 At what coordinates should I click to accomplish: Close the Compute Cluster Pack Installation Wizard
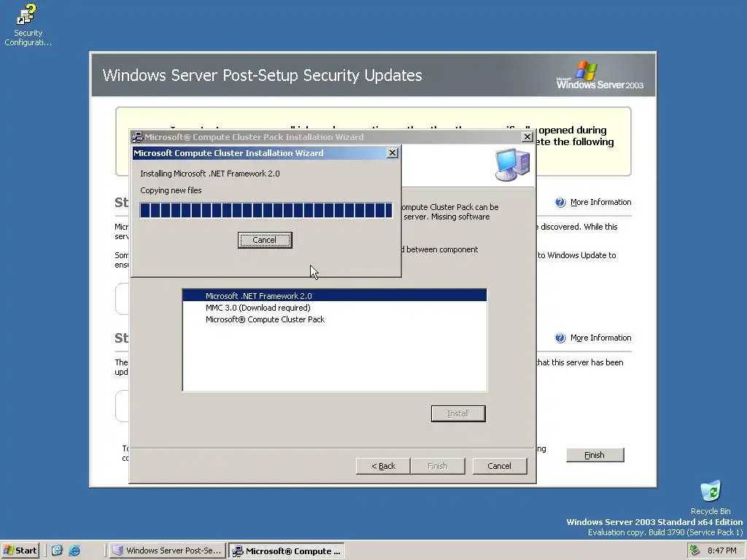tap(527, 136)
